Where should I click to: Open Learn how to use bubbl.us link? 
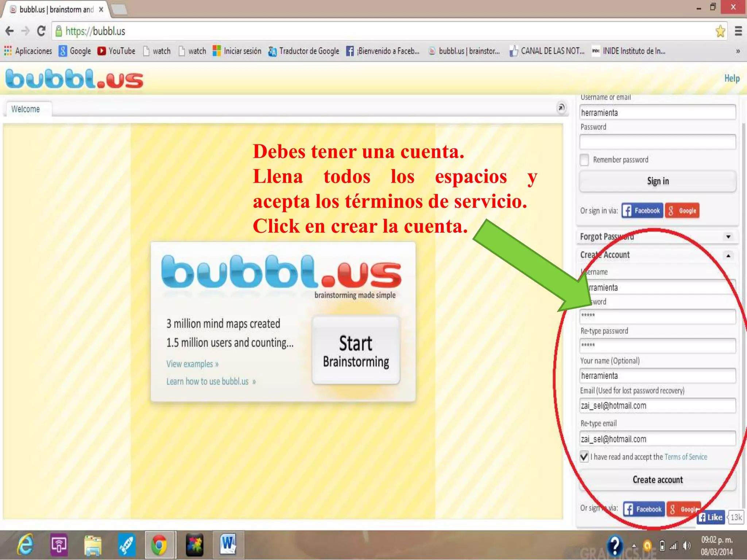pos(211,381)
